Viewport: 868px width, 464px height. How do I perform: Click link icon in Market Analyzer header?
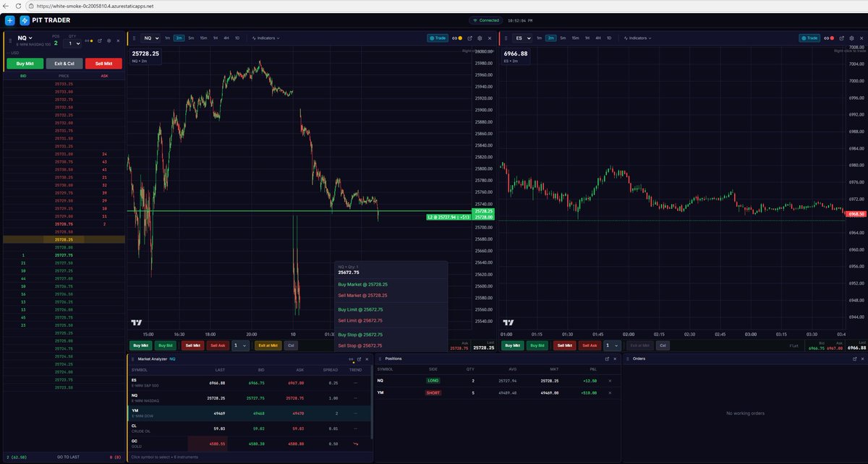click(x=350, y=358)
